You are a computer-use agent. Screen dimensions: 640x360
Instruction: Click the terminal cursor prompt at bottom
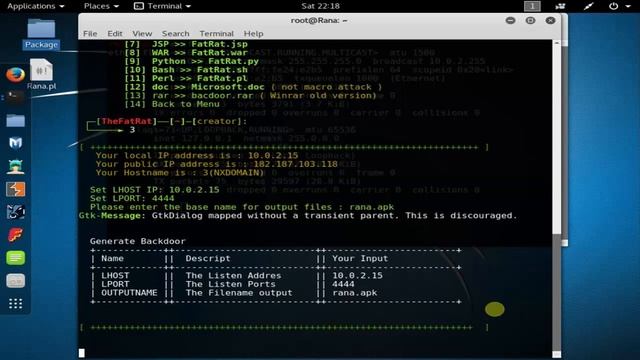point(82,353)
